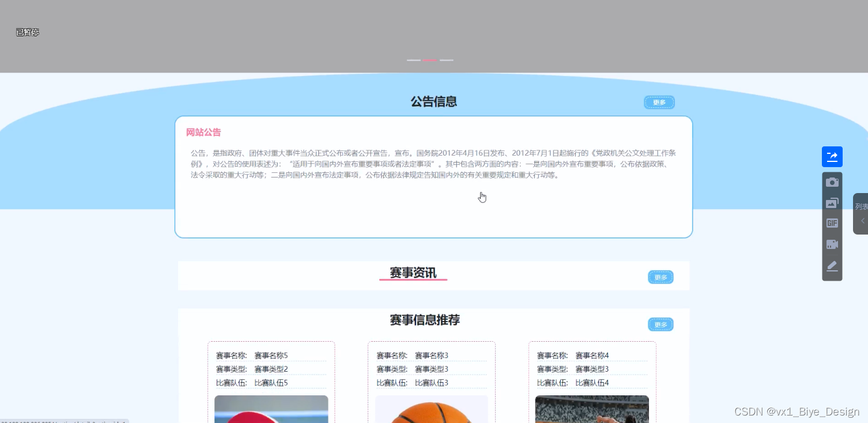
Task: Select the third carousel indicator dash
Action: [x=447, y=60]
